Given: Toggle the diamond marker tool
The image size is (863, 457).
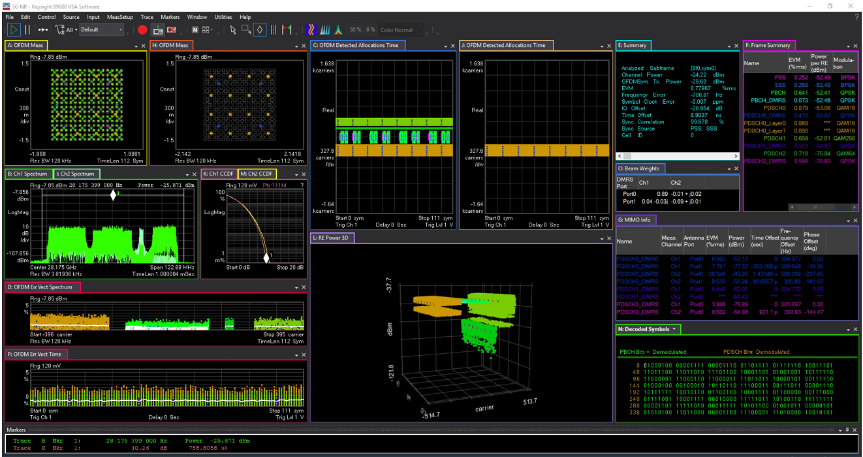Looking at the screenshot, I should [x=260, y=30].
